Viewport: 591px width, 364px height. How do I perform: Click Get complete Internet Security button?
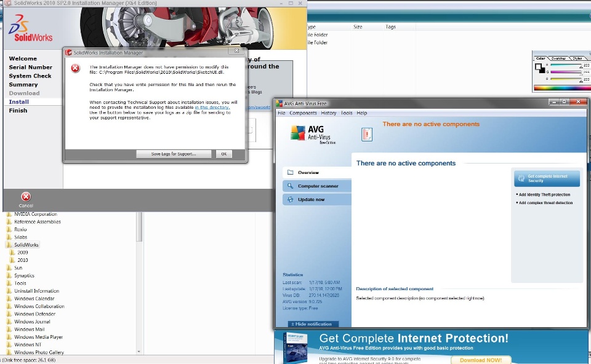click(x=547, y=178)
